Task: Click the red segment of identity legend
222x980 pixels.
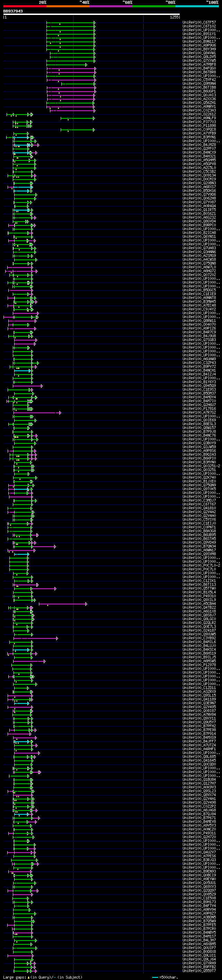Action: coord(25,6)
